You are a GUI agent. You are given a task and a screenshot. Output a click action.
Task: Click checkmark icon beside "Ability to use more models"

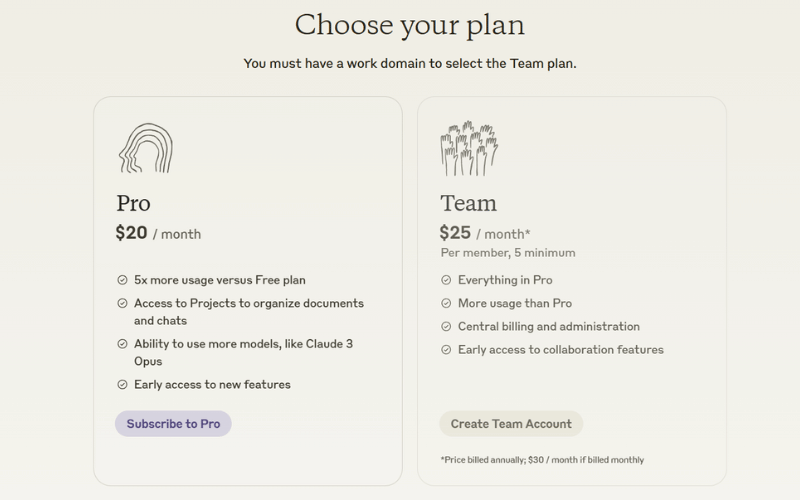point(122,344)
